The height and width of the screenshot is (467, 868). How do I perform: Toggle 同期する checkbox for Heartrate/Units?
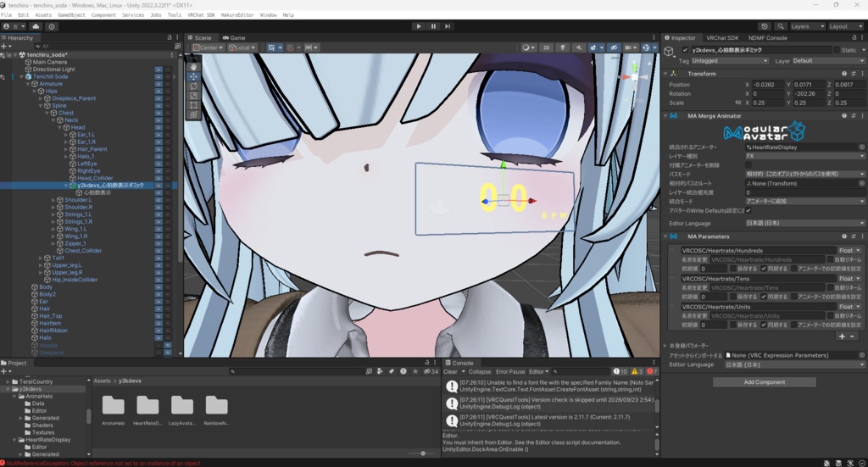click(764, 325)
